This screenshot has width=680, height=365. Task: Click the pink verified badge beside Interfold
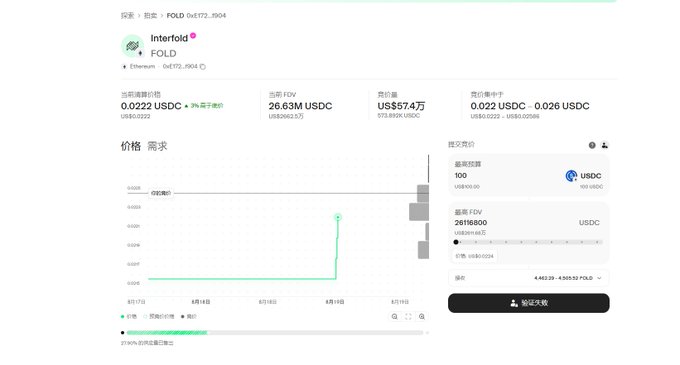(x=193, y=36)
